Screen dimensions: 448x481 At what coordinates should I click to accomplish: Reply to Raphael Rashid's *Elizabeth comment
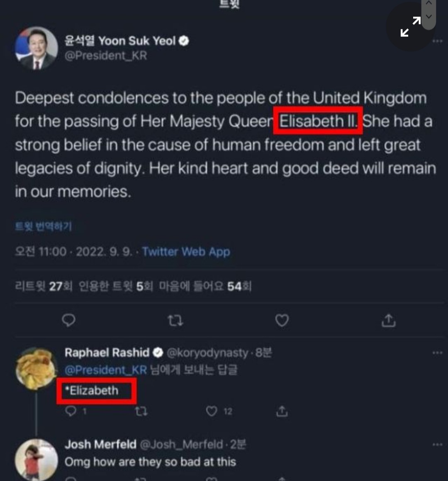click(x=71, y=411)
